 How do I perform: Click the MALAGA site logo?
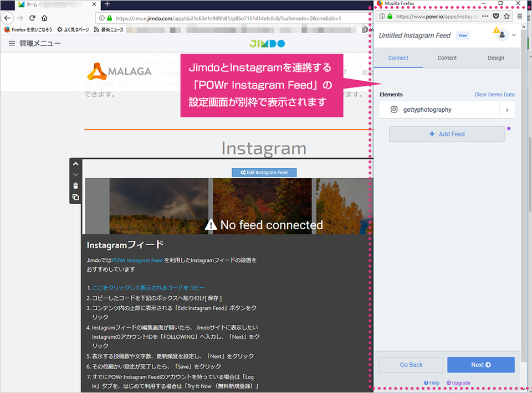click(119, 71)
